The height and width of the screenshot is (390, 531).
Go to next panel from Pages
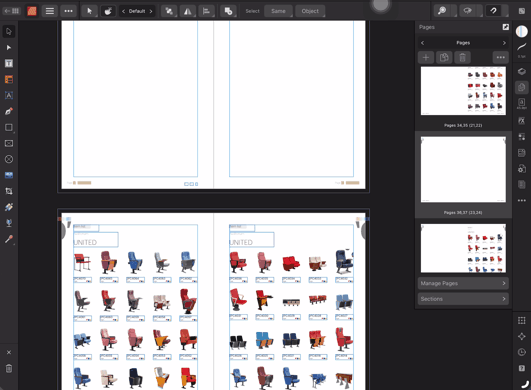pos(504,43)
